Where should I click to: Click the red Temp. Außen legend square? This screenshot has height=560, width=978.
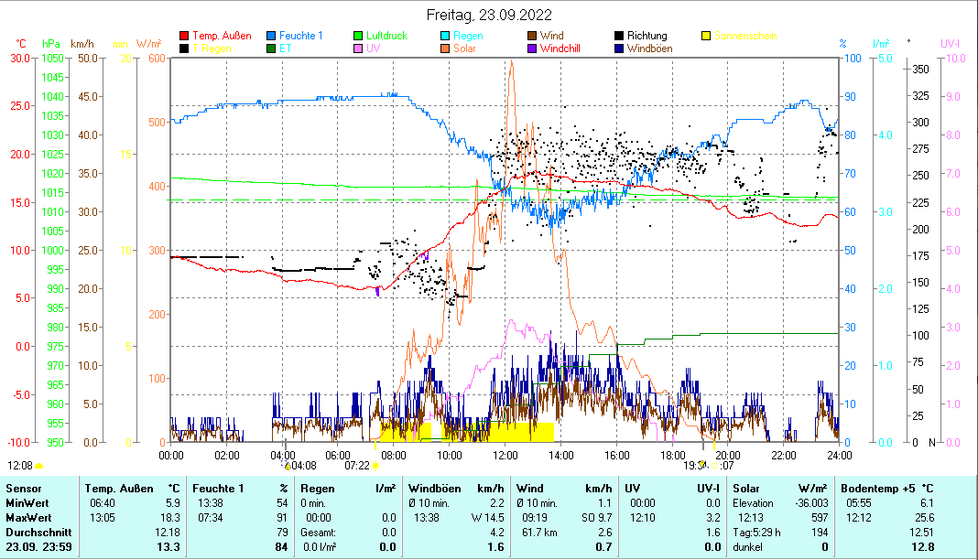185,37
